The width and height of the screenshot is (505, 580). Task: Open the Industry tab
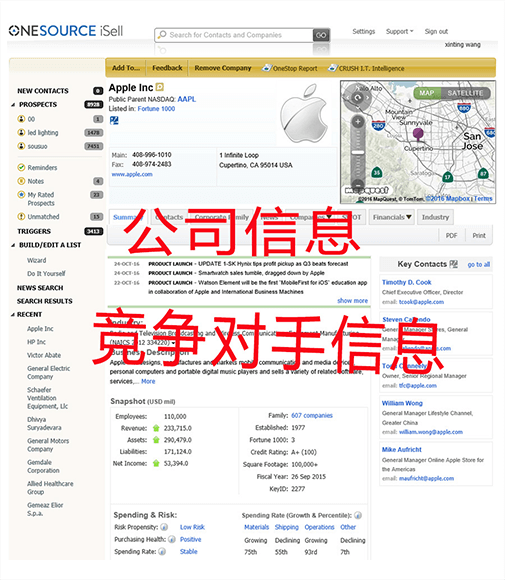435,217
